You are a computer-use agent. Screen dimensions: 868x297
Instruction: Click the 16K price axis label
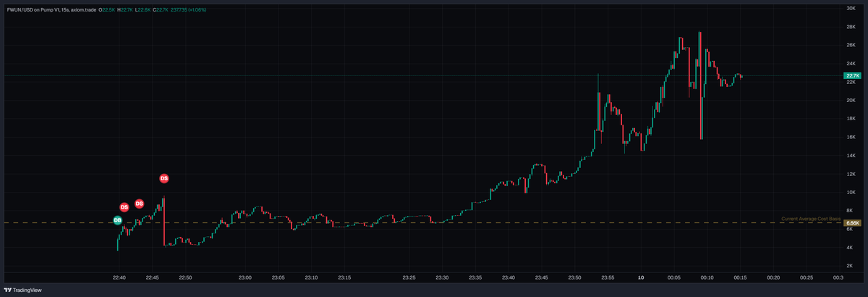click(851, 137)
